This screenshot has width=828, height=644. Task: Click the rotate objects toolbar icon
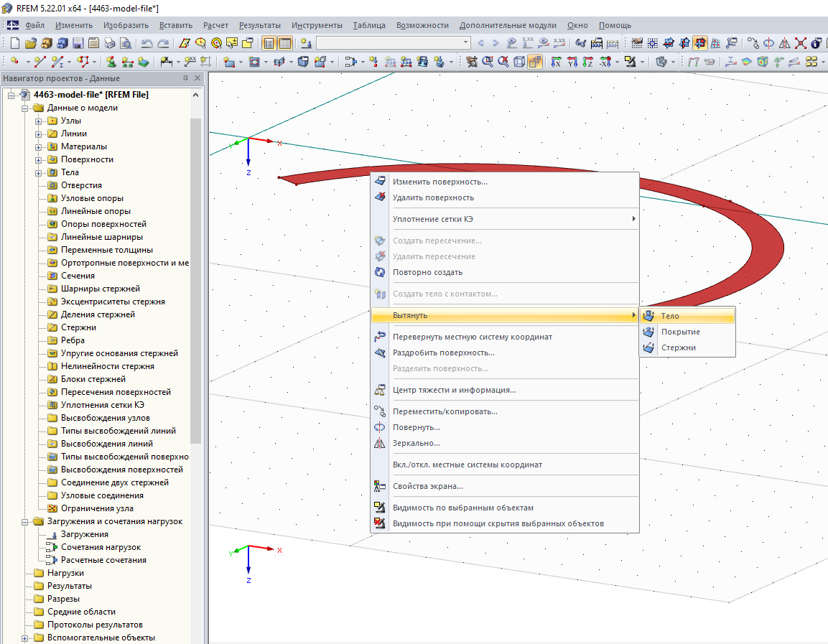click(x=768, y=43)
